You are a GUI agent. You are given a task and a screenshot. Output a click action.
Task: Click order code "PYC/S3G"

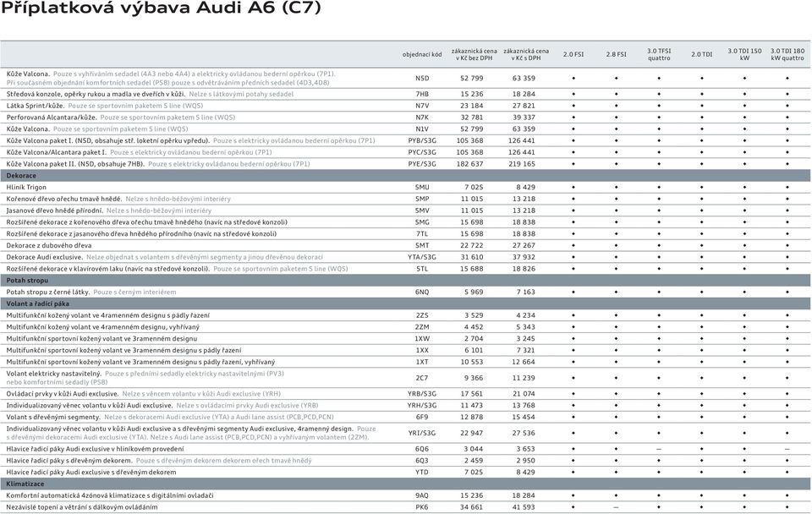coord(422,152)
